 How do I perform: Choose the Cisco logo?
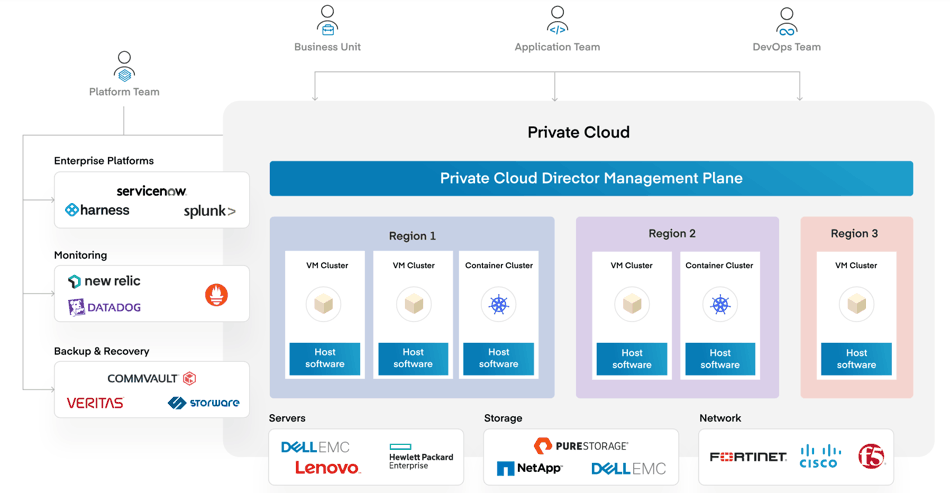(820, 457)
